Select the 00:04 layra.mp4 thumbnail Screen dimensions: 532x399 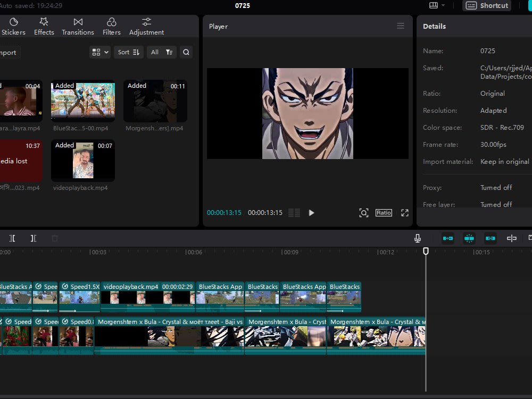[21, 101]
